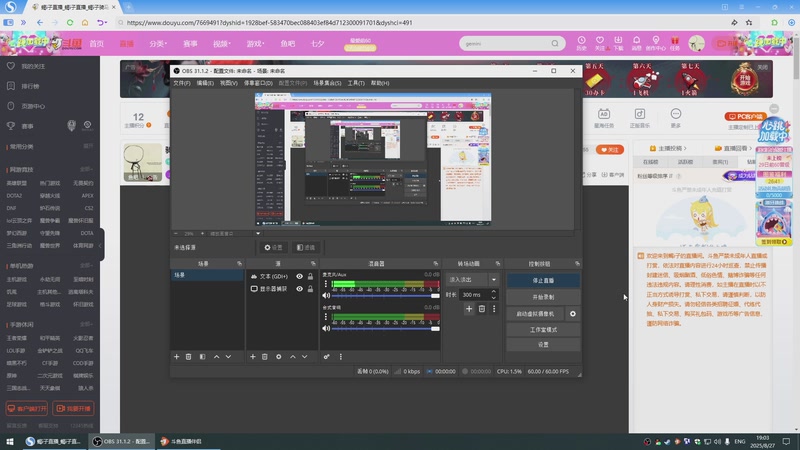Open Douyu download icon in header
800x450 pixels.
618,43
